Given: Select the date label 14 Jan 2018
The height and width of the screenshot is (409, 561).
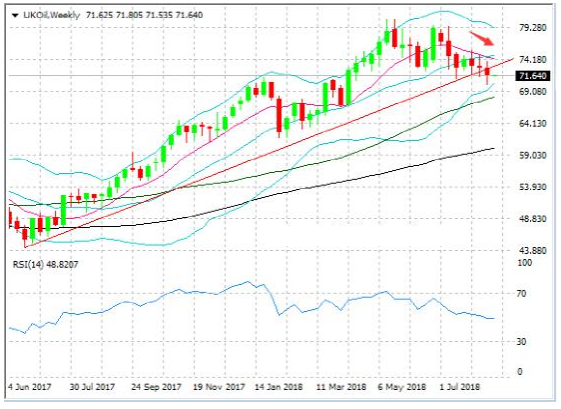Looking at the screenshot, I should click(279, 387).
